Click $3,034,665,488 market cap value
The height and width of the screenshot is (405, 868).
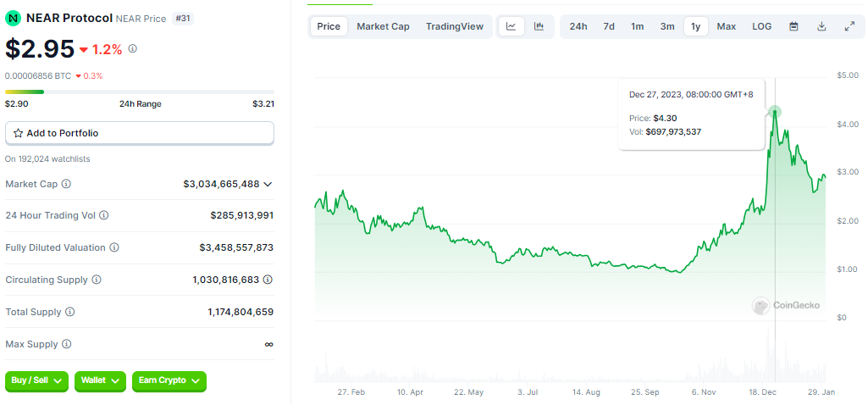(221, 183)
